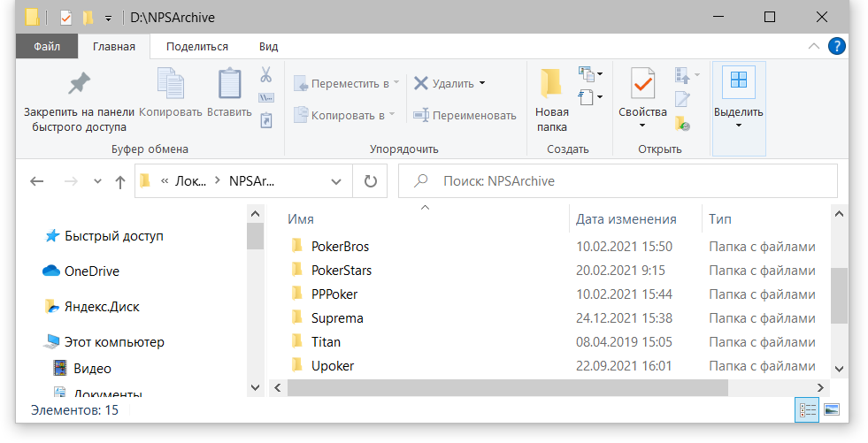Open Переместить в dropdown

tap(347, 83)
